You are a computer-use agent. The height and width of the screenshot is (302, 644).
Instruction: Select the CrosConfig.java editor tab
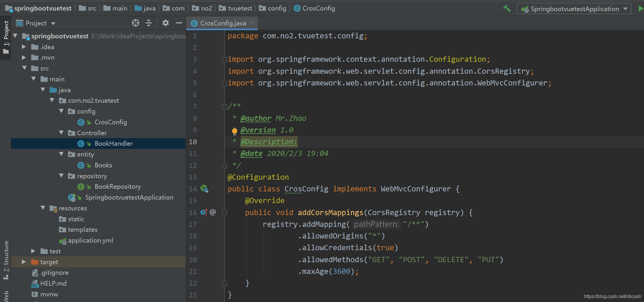point(222,23)
